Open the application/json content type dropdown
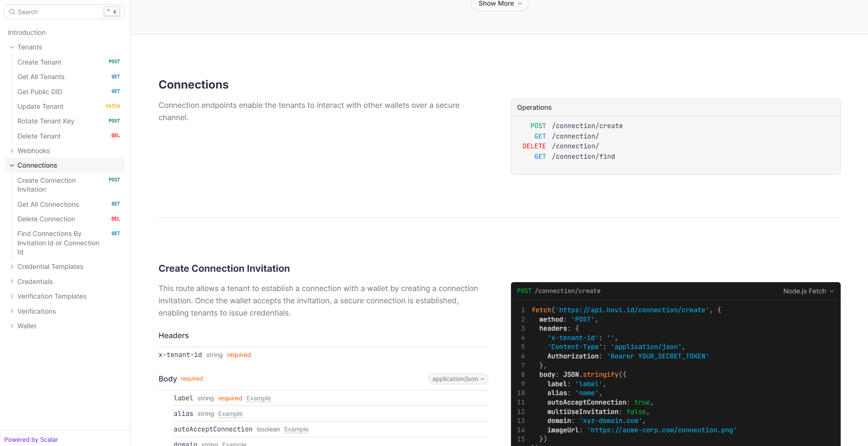The height and width of the screenshot is (446, 868). click(x=458, y=379)
